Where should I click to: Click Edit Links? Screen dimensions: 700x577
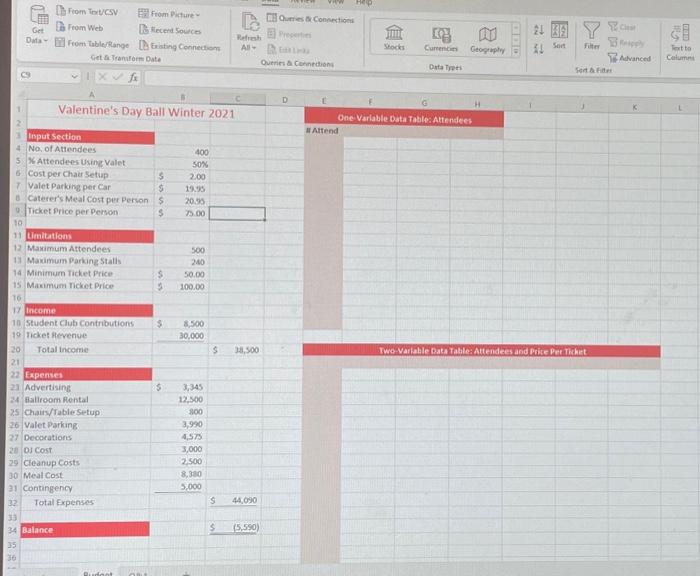click(x=288, y=50)
